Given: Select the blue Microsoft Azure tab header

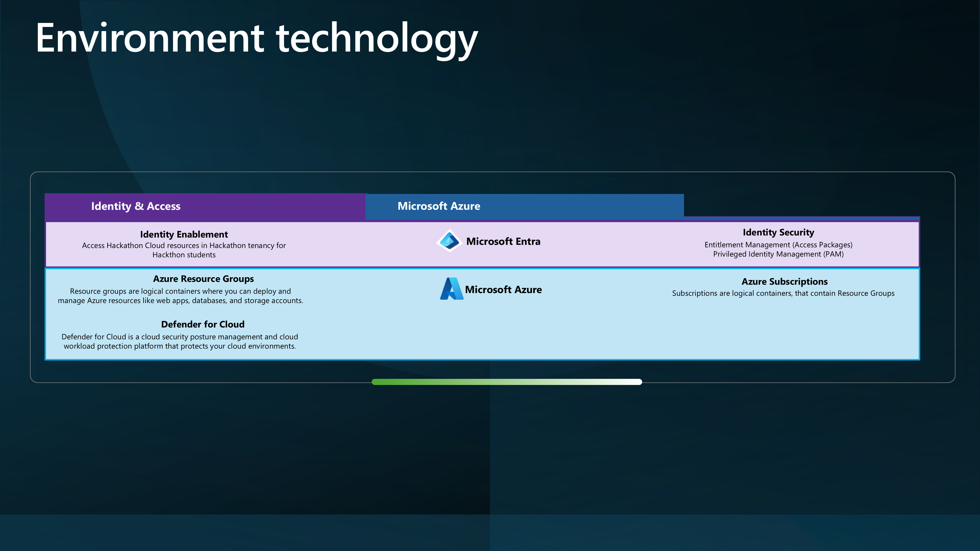Looking at the screenshot, I should tap(525, 206).
